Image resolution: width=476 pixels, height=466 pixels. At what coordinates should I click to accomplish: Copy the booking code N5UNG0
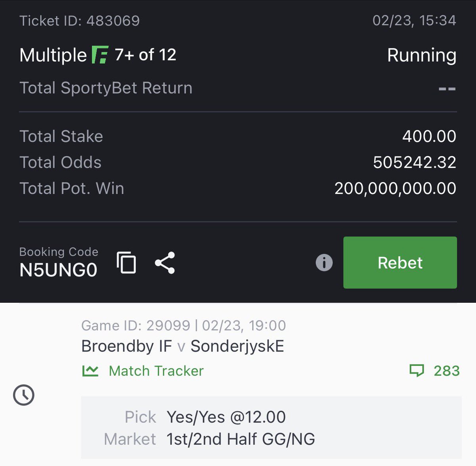127,263
